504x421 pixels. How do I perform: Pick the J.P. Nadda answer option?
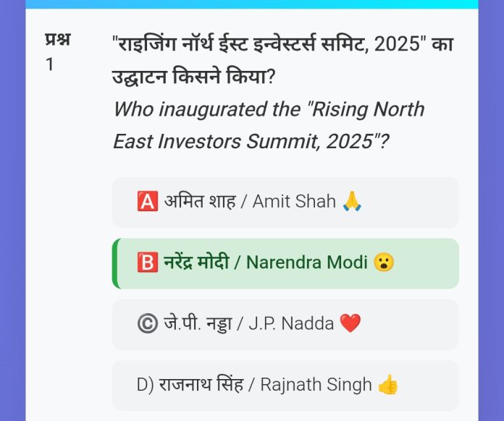point(285,324)
